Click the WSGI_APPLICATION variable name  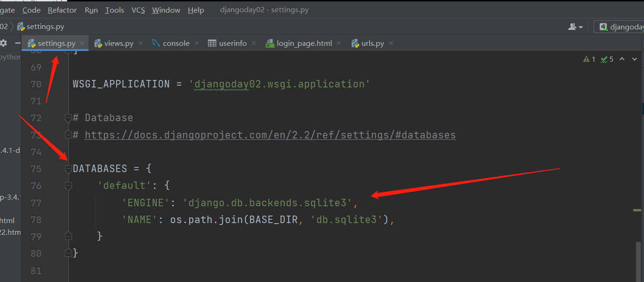[121, 84]
